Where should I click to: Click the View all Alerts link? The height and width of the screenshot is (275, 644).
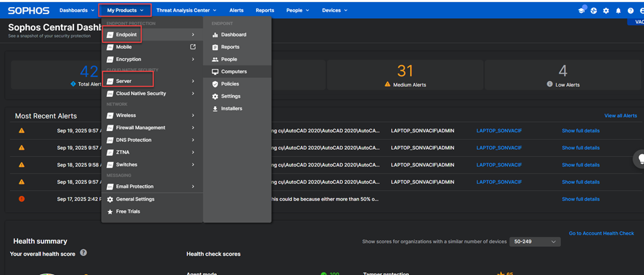click(620, 116)
